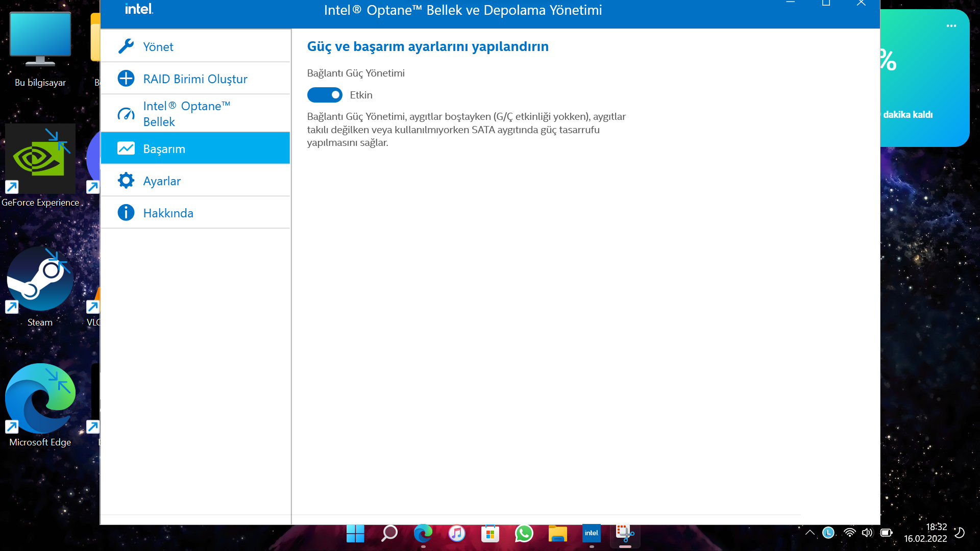Viewport: 980px width, 551px height.
Task: Click the plus icon for RAID Birimi Oluştur
Action: pos(126,79)
